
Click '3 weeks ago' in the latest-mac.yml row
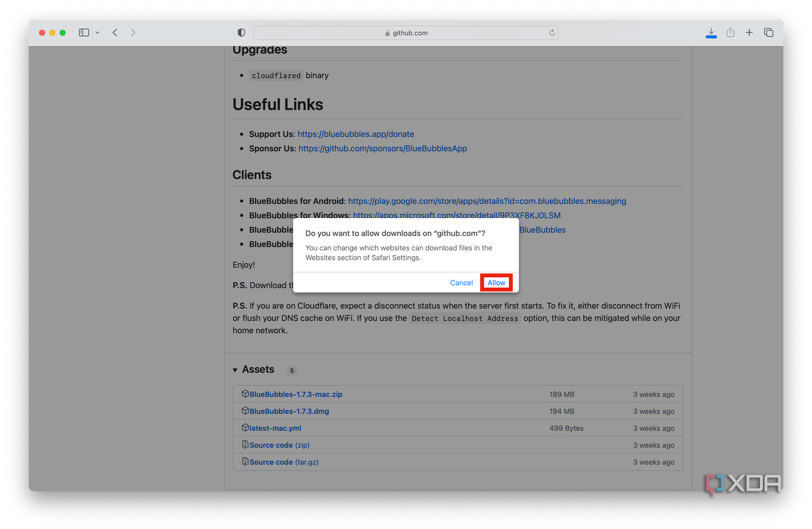[654, 428]
